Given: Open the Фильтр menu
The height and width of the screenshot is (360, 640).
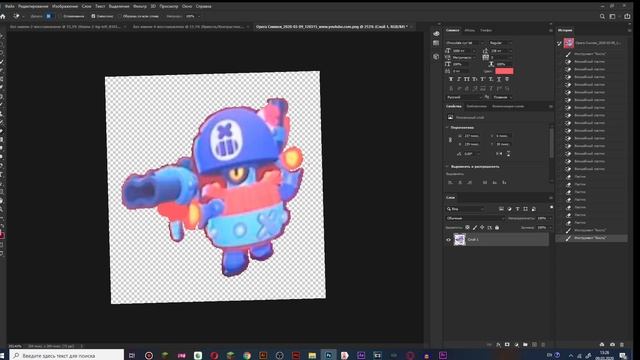Looking at the screenshot, I should 140,7.
